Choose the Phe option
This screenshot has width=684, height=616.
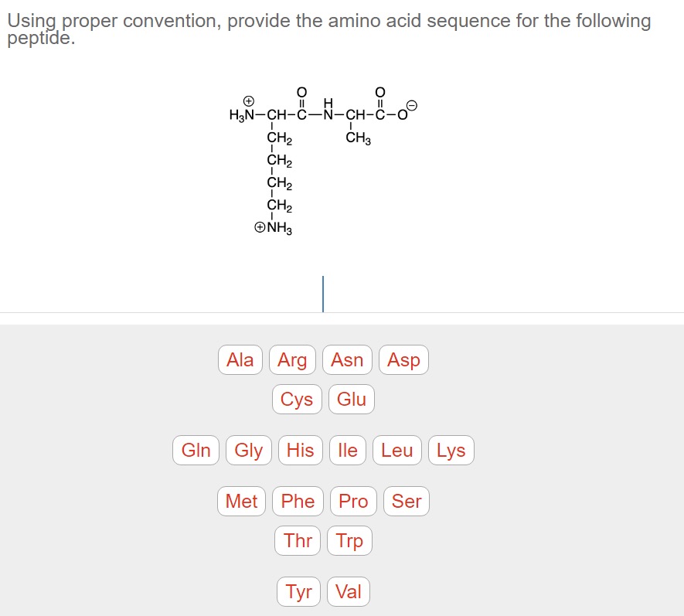(x=298, y=501)
